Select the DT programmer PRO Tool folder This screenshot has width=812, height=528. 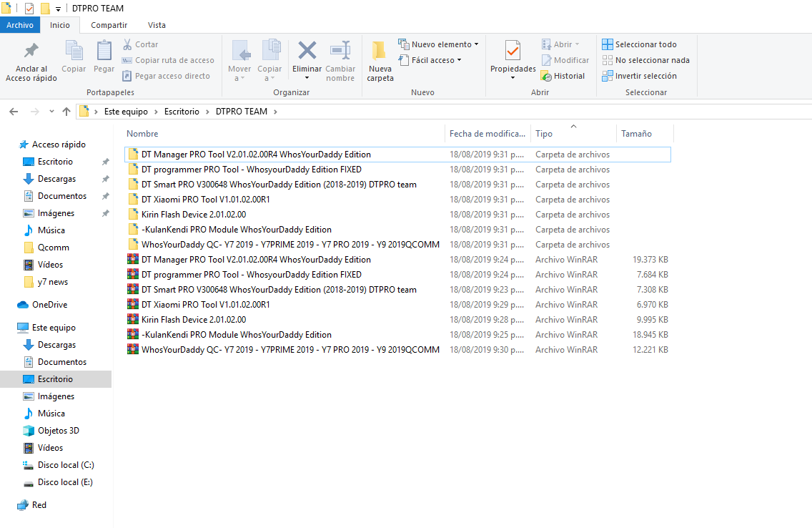pyautogui.click(x=397, y=170)
